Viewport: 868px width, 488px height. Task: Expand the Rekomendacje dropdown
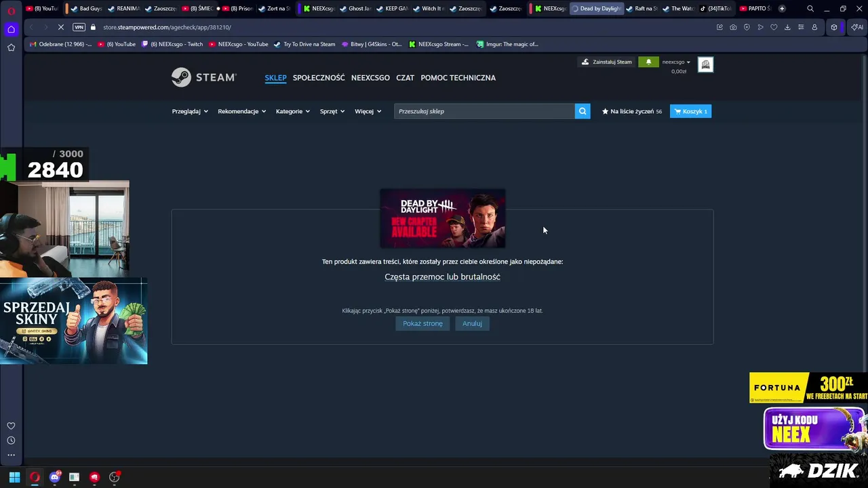click(x=242, y=111)
